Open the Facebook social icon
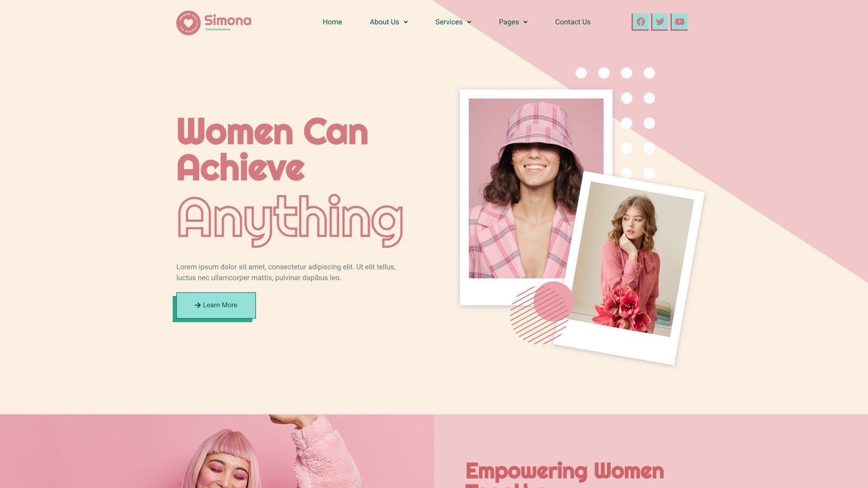This screenshot has width=868, height=488. coord(641,22)
